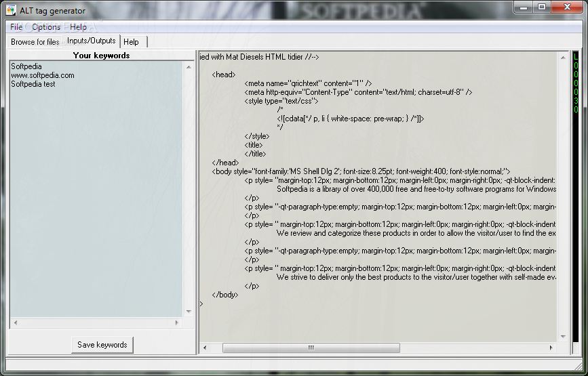This screenshot has width=588, height=376.
Task: Click the HTML output scroll up arrow
Action: (563, 58)
